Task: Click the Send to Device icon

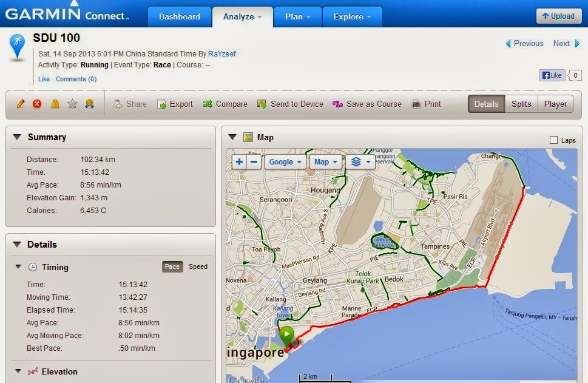Action: [x=262, y=104]
